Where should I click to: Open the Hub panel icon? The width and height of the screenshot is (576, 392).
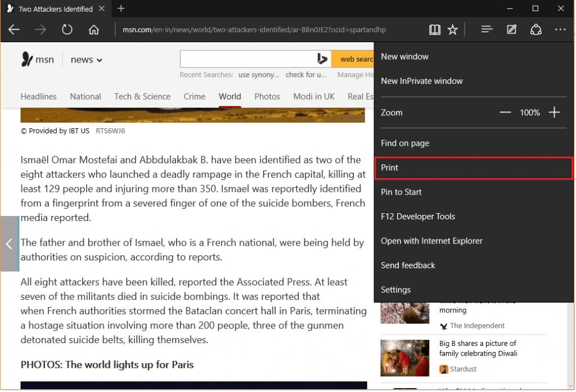pos(486,29)
